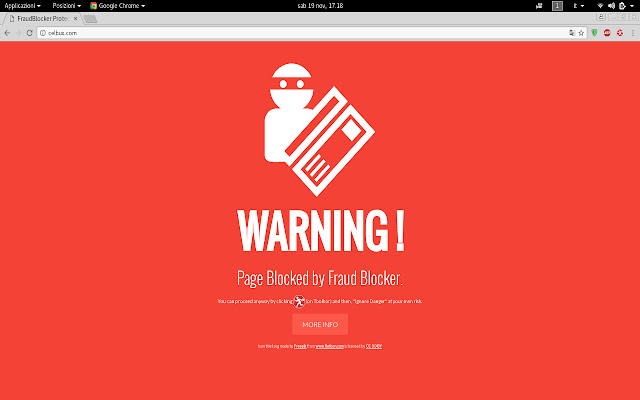The image size is (640, 400).
Task: Open the volume speaker indicator
Action: [611, 6]
